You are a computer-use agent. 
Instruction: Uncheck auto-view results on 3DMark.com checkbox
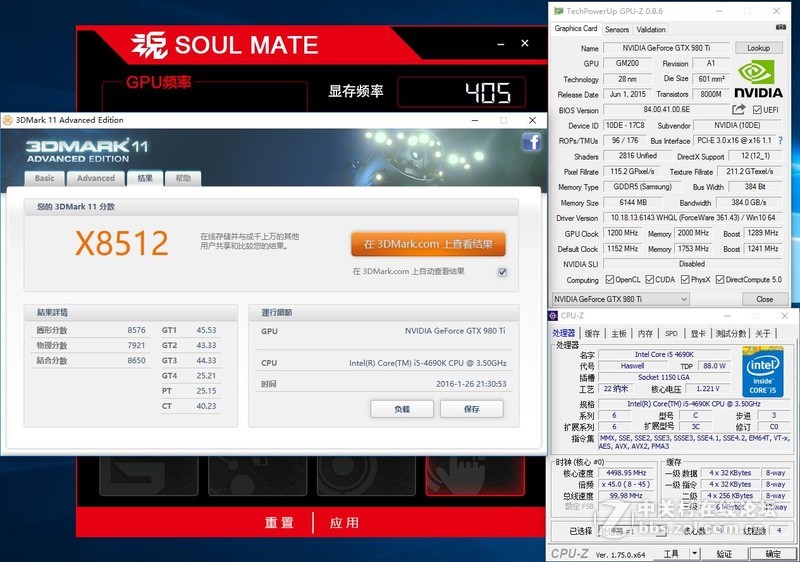[x=502, y=272]
